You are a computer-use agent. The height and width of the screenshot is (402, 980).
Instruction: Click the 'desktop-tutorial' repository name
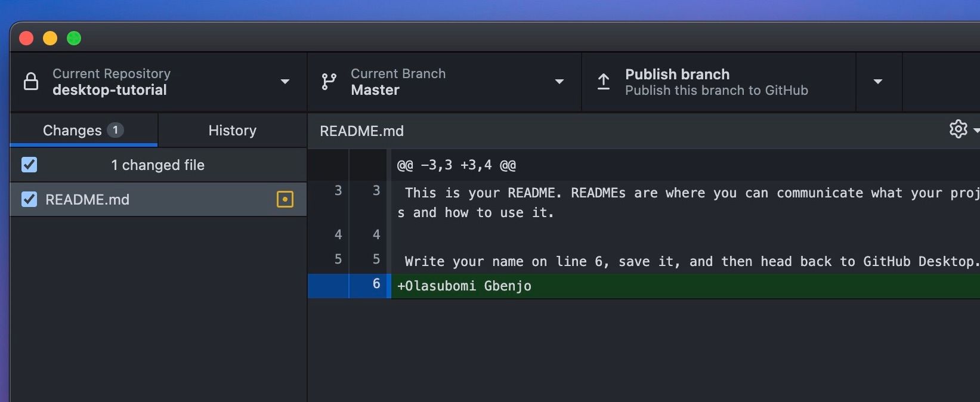point(110,90)
